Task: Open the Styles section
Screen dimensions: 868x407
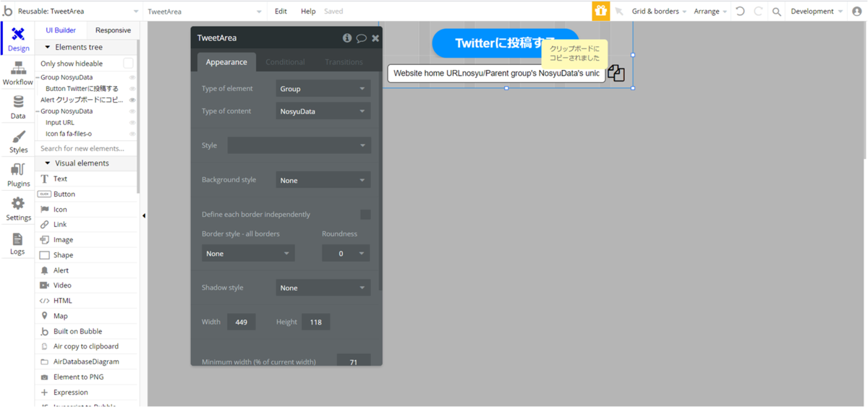Action: click(18, 142)
